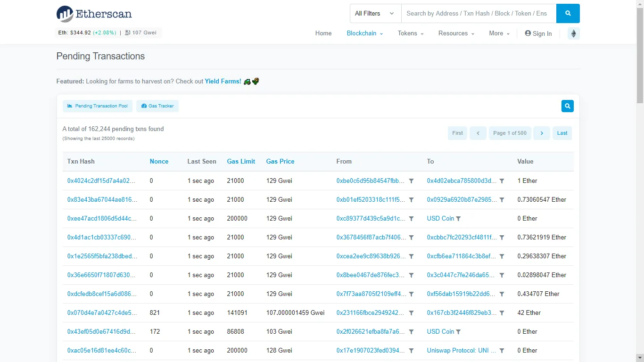644x362 pixels.
Task: Open the table search icon button
Action: 567,106
